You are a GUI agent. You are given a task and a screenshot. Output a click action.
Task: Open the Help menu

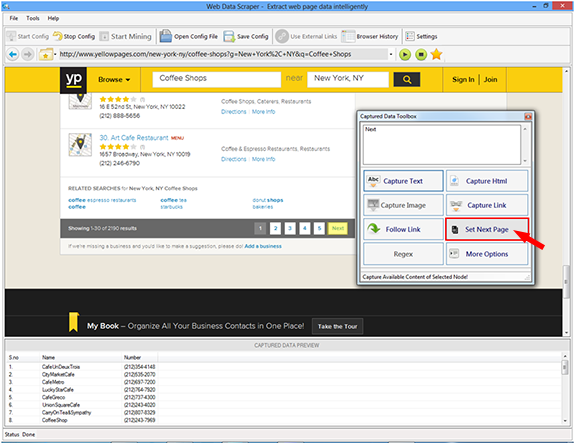tap(53, 18)
